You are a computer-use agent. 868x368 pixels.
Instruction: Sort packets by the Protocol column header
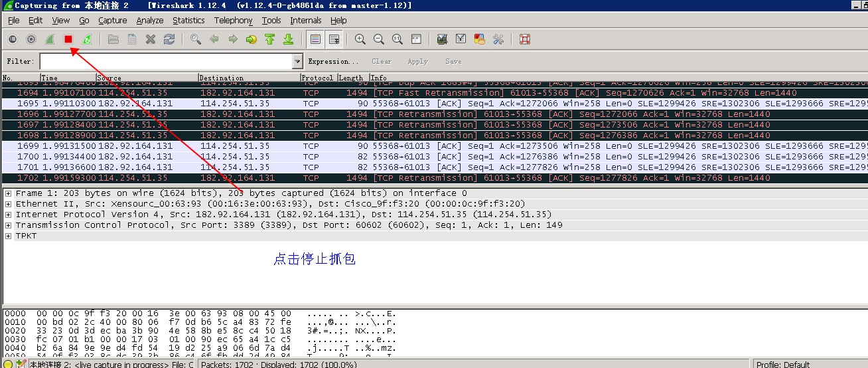tap(317, 78)
